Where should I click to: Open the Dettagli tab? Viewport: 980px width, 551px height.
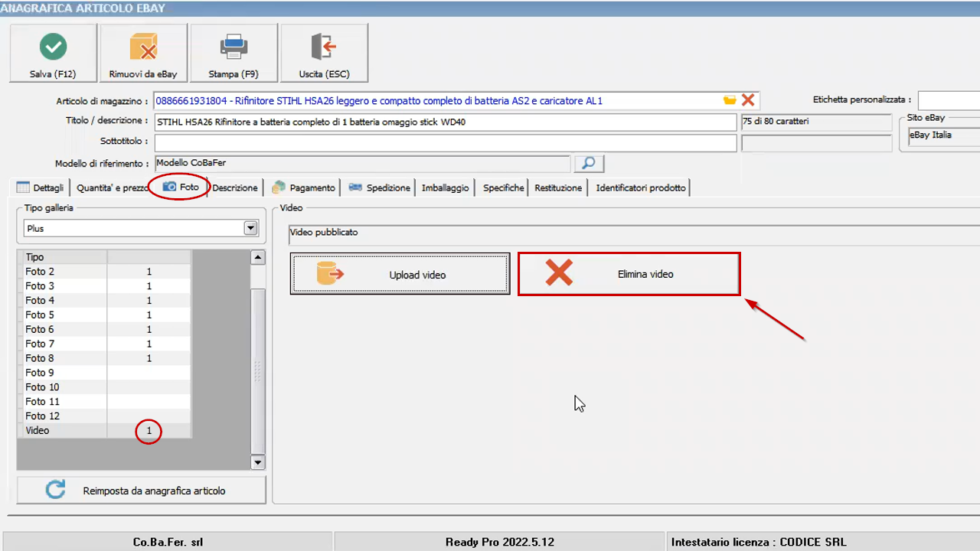tap(41, 187)
